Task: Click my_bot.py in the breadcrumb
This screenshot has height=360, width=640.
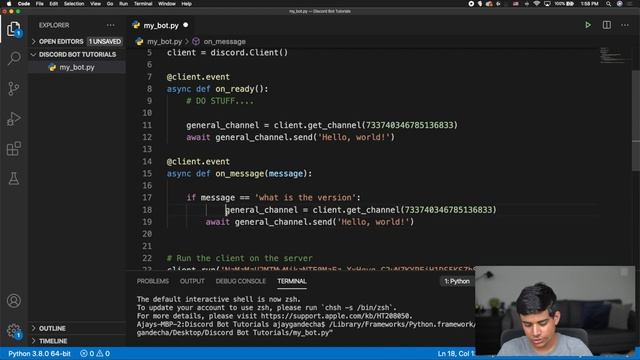Action: 164,42
